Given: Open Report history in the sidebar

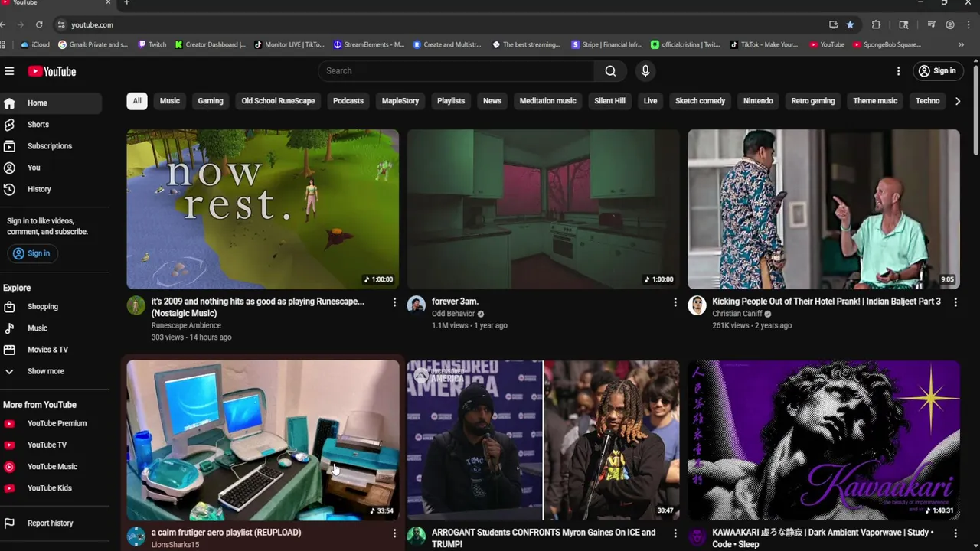Looking at the screenshot, I should pyautogui.click(x=51, y=523).
